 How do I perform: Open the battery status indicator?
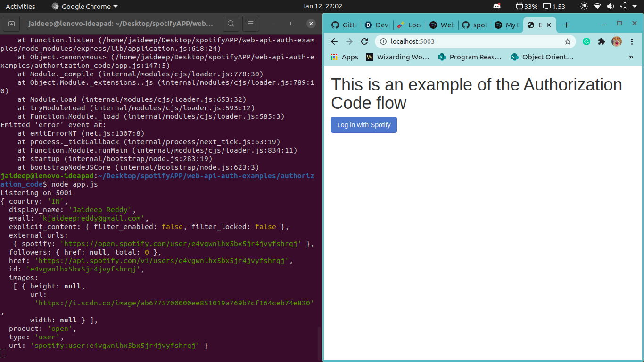(x=624, y=7)
